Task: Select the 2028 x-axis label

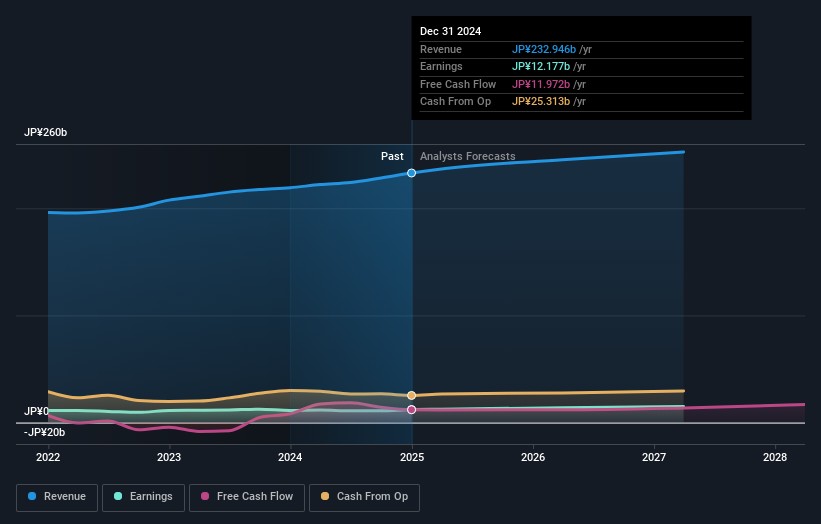Action: point(775,457)
